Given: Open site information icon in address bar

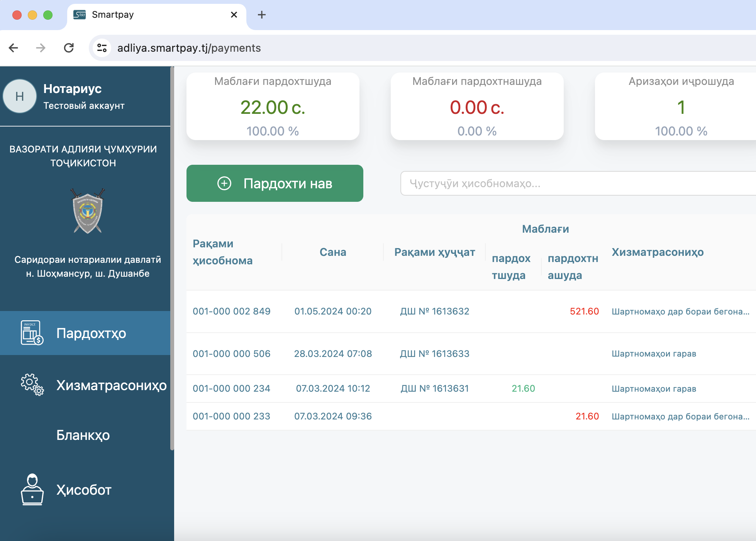Looking at the screenshot, I should 102,48.
